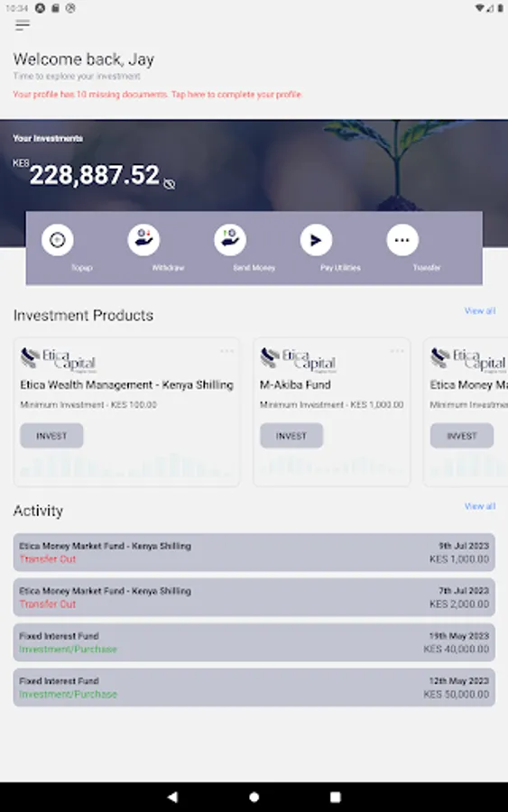Open the hamburger navigation menu
The height and width of the screenshot is (812, 508).
click(x=23, y=25)
